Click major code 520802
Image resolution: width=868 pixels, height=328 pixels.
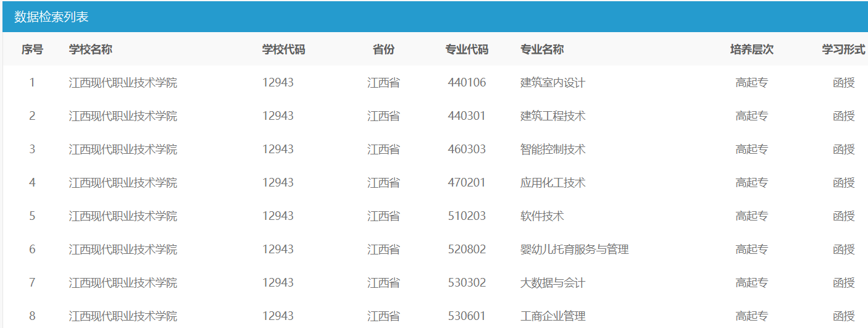pyautogui.click(x=467, y=249)
